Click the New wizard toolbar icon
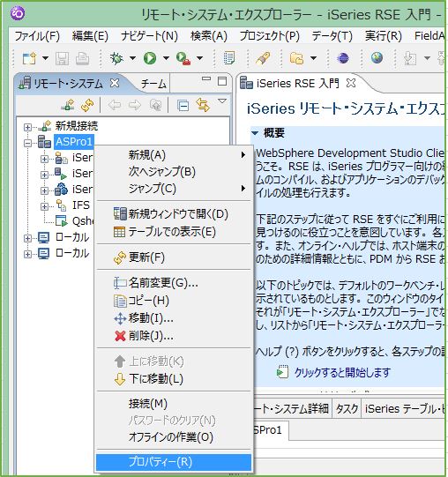Viewport: 448px width, 477px height. (x=29, y=58)
